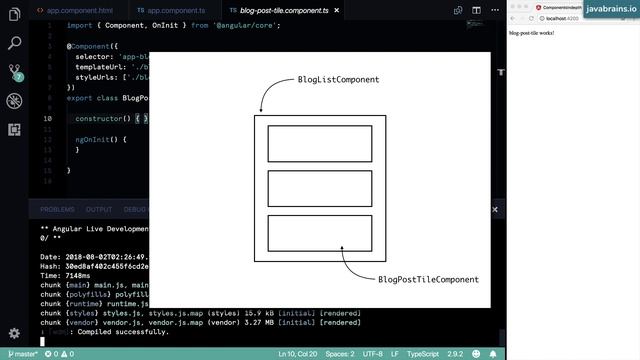The height and width of the screenshot is (360, 640).
Task: Select the browser tab with Angular icon
Action: click(558, 7)
